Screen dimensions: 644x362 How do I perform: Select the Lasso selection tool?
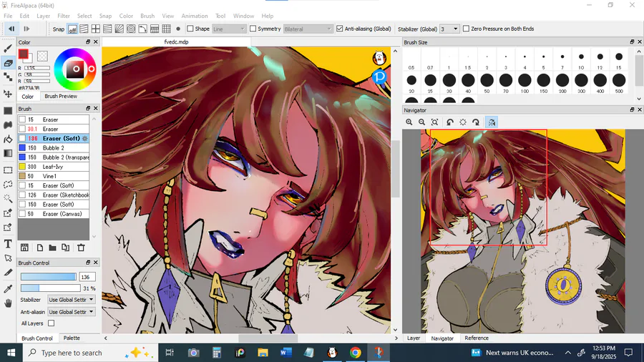click(x=8, y=185)
